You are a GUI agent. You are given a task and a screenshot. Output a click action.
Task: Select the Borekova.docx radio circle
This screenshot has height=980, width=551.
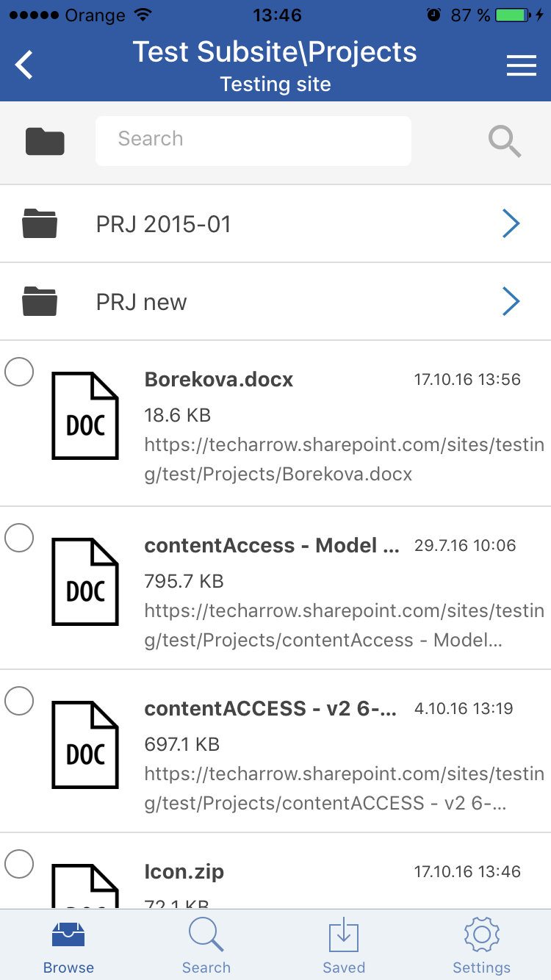pyautogui.click(x=19, y=372)
